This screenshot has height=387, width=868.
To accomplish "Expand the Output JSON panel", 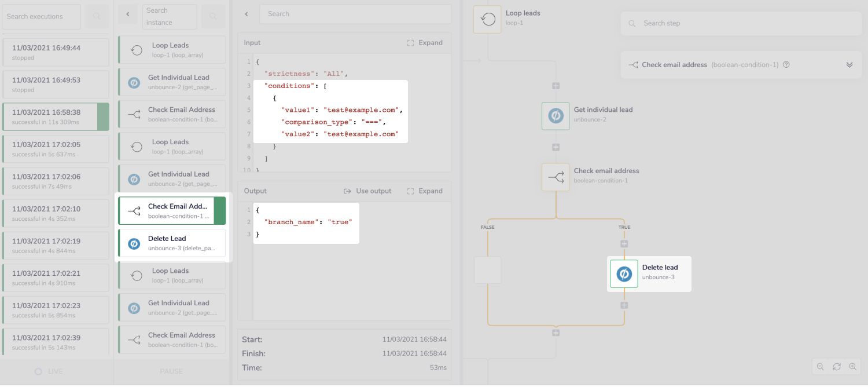I will (425, 191).
